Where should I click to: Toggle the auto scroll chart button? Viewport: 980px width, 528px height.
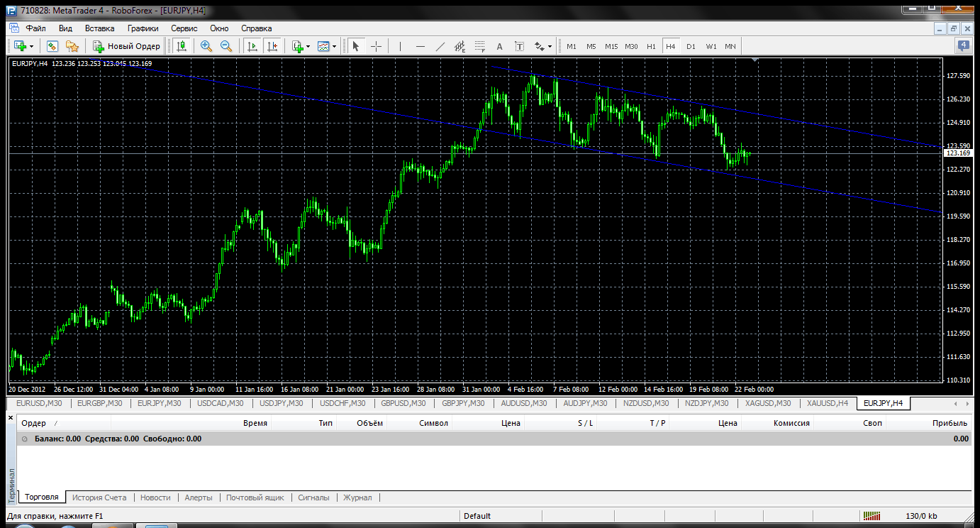(252, 46)
